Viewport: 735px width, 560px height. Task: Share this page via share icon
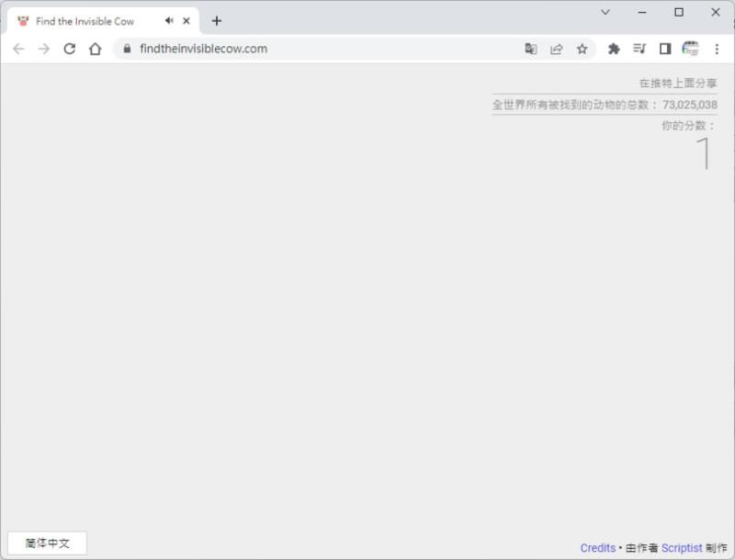(x=557, y=49)
